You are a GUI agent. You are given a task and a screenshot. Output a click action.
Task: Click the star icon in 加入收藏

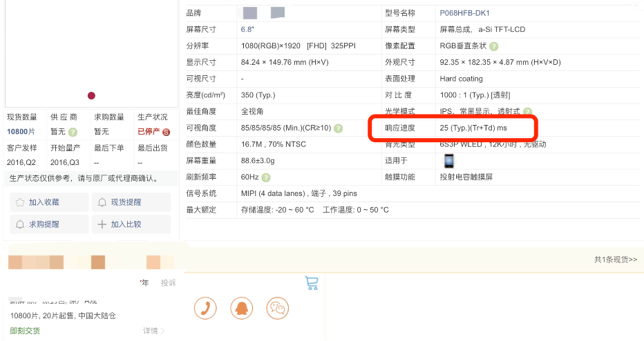click(20, 202)
